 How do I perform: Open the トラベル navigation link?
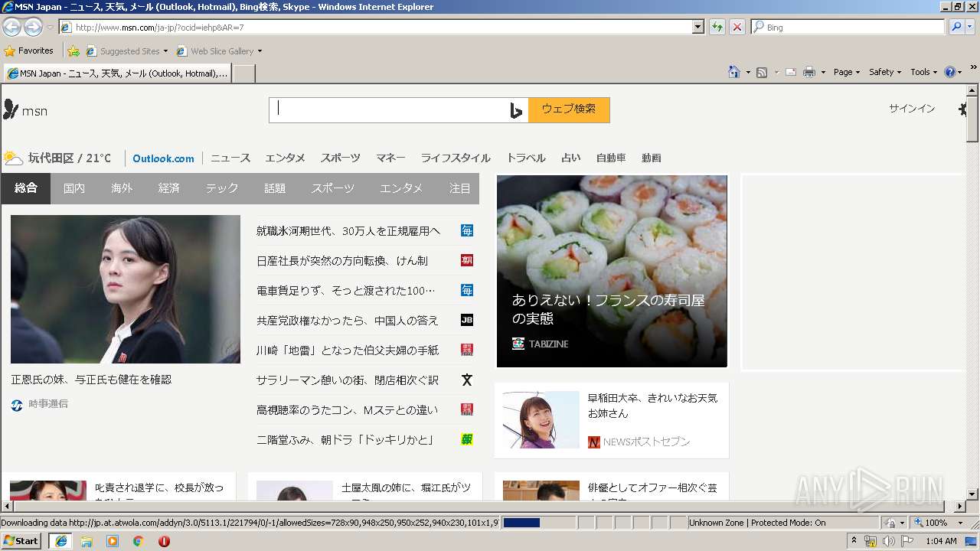(x=526, y=158)
